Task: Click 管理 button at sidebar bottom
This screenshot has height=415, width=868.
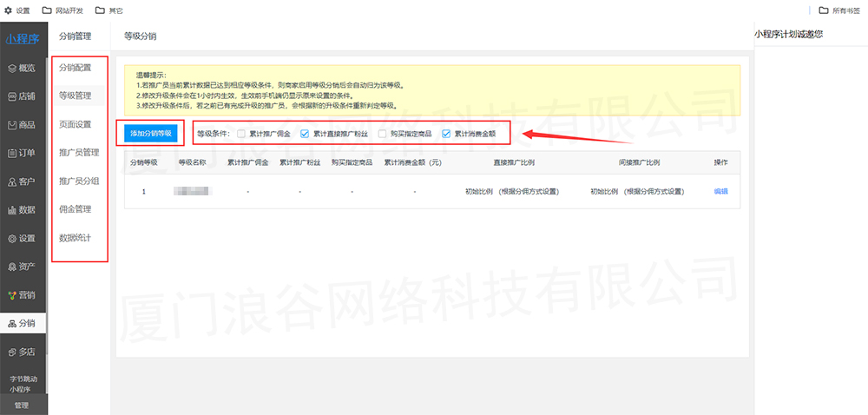Action: [22, 405]
